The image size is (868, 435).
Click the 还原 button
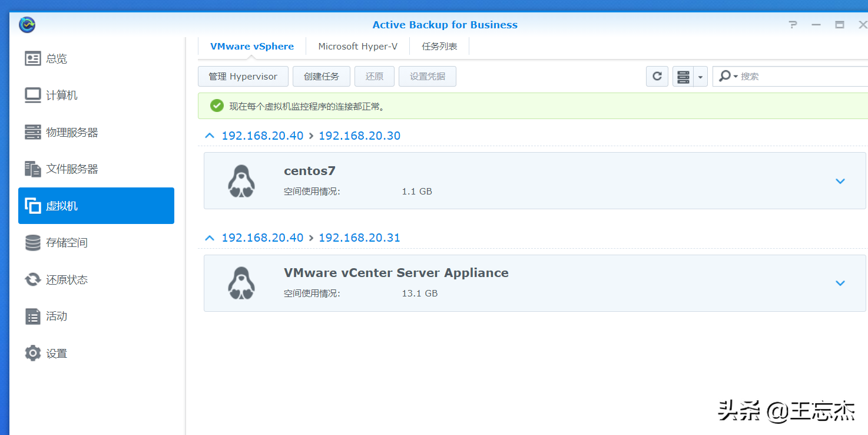(x=375, y=77)
